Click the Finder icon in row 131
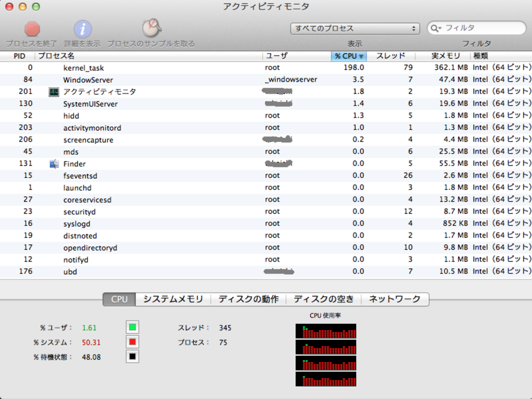The width and height of the screenshot is (532, 399). [54, 164]
